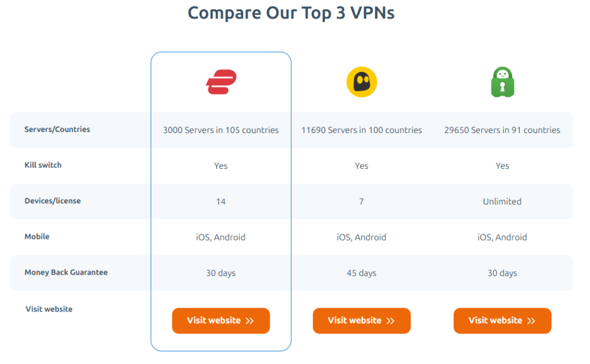Select the Money Back Guarantee row label
Screen dimensions: 590x364
(x=66, y=272)
